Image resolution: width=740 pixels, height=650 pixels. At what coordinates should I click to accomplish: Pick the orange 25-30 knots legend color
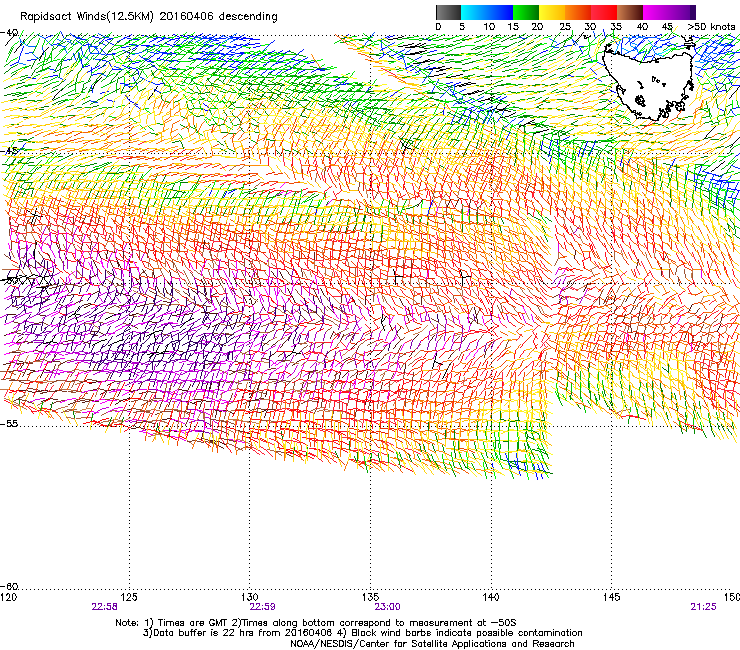point(578,12)
